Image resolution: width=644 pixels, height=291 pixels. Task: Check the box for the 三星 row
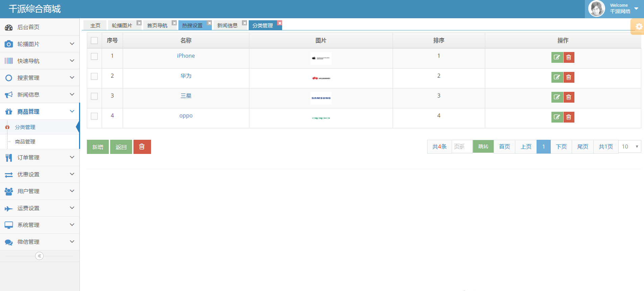coord(94,96)
